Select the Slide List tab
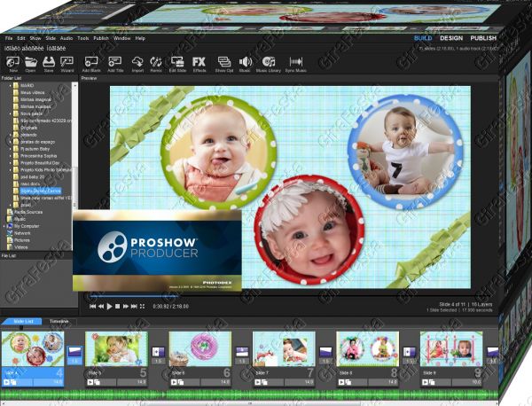The image size is (532, 406). tap(23, 321)
